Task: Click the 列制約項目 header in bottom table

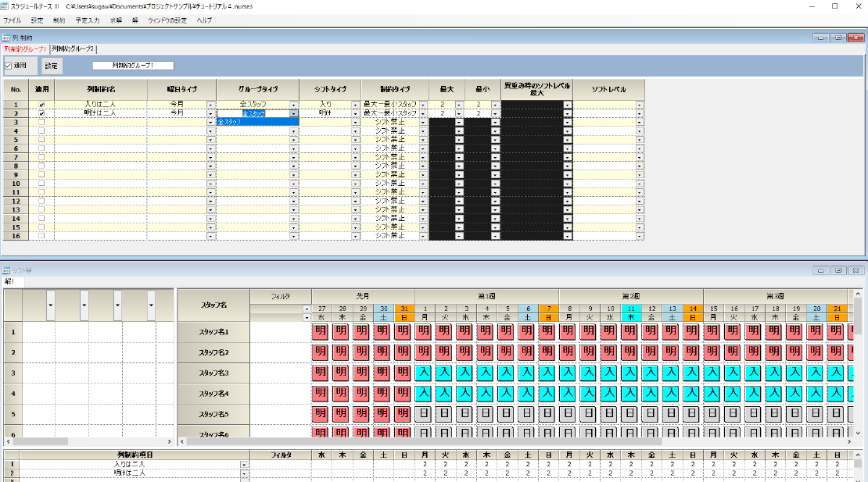Action: click(135, 455)
